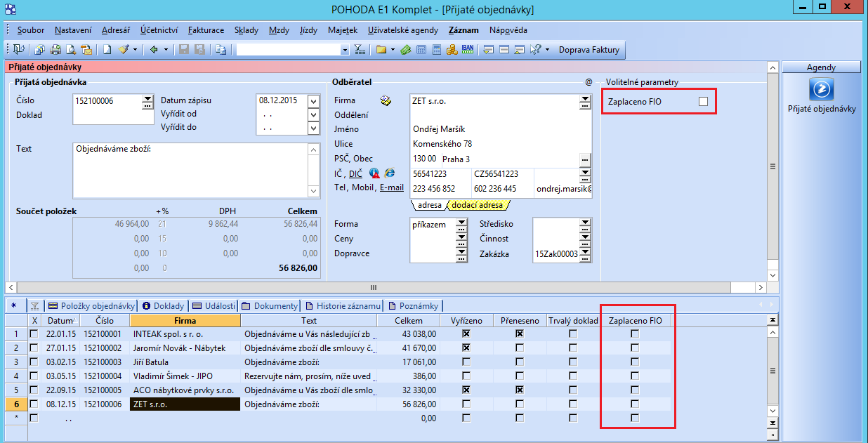Open print preview from toolbar
This screenshot has height=443, width=868.
point(71,50)
